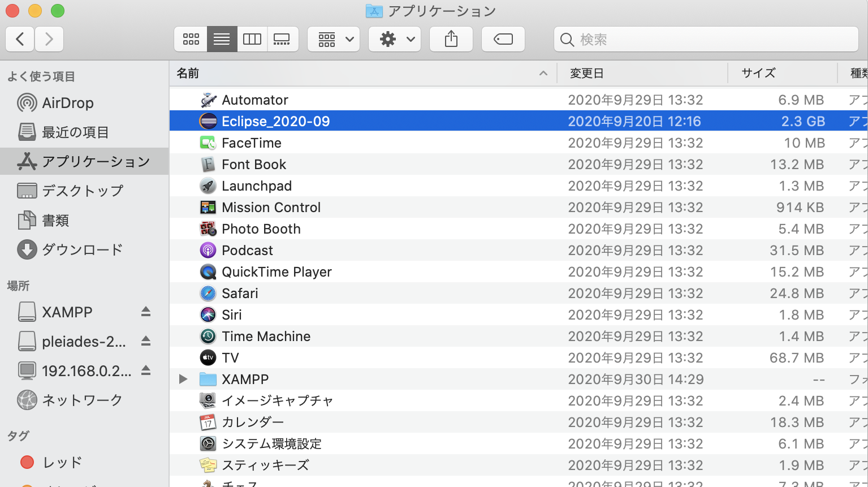The width and height of the screenshot is (868, 487).
Task: Select the FaceTime app icon
Action: (x=208, y=143)
